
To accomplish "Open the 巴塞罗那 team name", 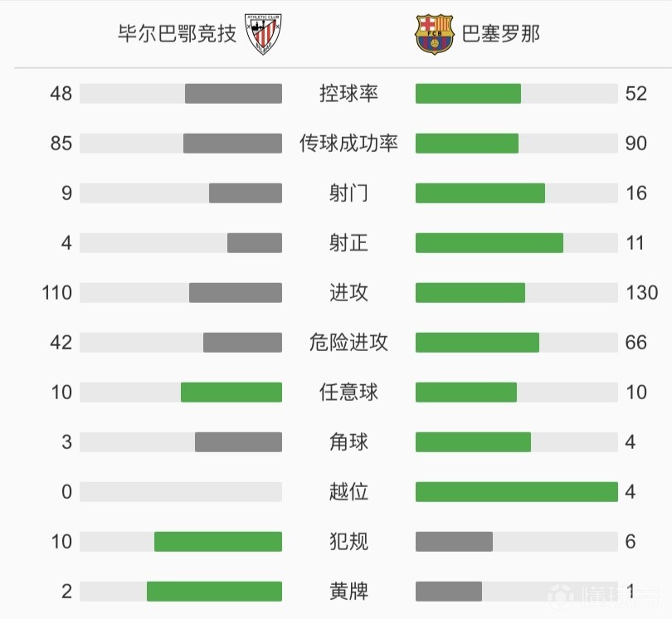I will coord(500,34).
